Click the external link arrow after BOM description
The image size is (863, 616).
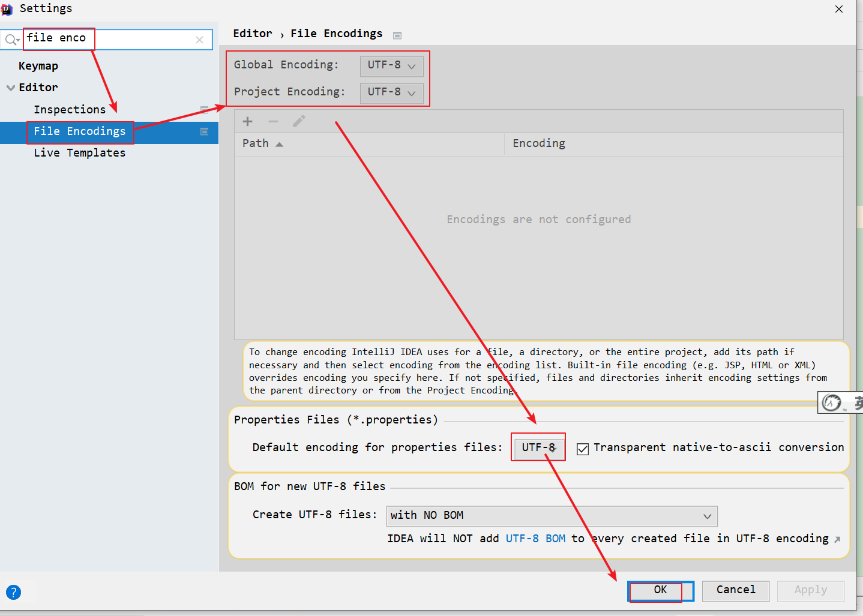(x=837, y=539)
